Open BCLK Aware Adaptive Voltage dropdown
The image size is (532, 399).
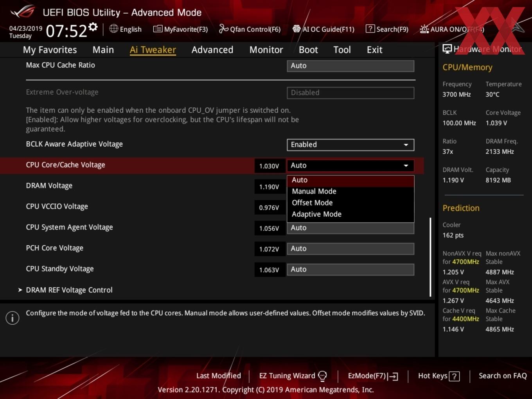point(350,145)
